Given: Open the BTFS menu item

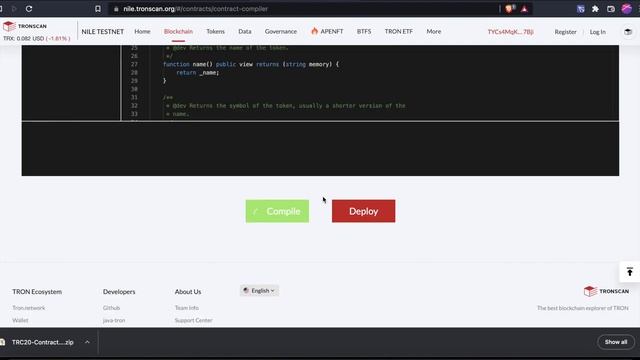Looking at the screenshot, I should [x=364, y=31].
